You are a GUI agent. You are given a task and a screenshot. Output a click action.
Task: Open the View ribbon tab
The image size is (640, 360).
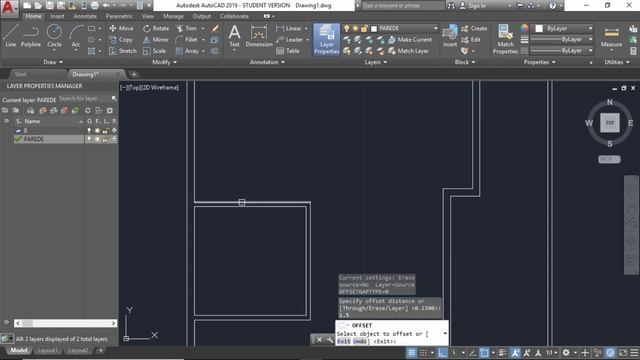pyautogui.click(x=148, y=16)
